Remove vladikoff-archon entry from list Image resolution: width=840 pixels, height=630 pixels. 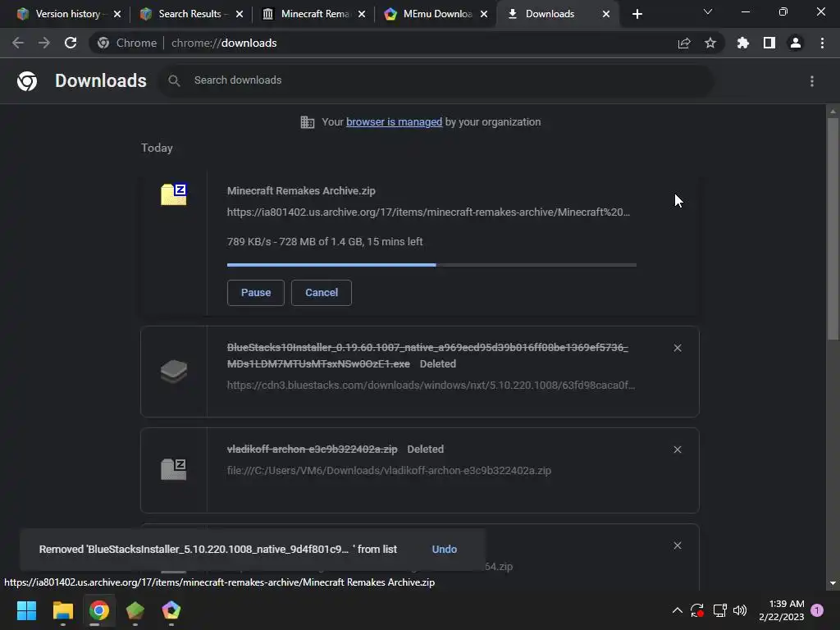pos(678,450)
